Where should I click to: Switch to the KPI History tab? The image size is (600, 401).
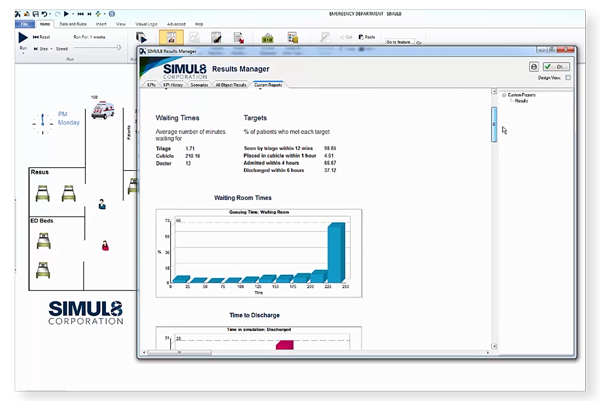click(173, 85)
